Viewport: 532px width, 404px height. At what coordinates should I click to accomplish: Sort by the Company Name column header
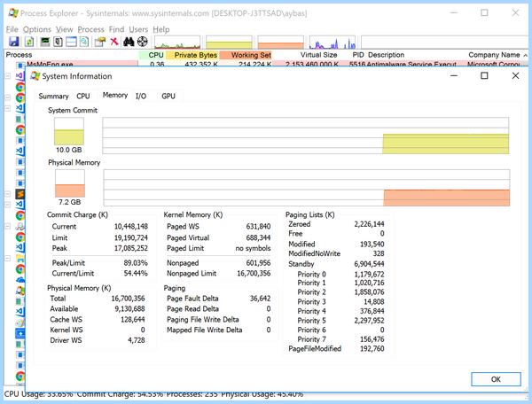click(x=494, y=55)
